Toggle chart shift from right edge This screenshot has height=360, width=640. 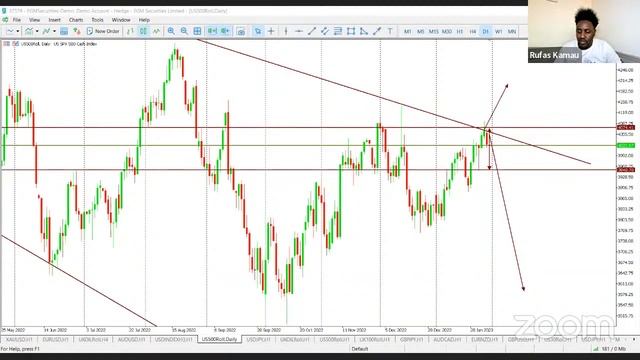tap(225, 31)
